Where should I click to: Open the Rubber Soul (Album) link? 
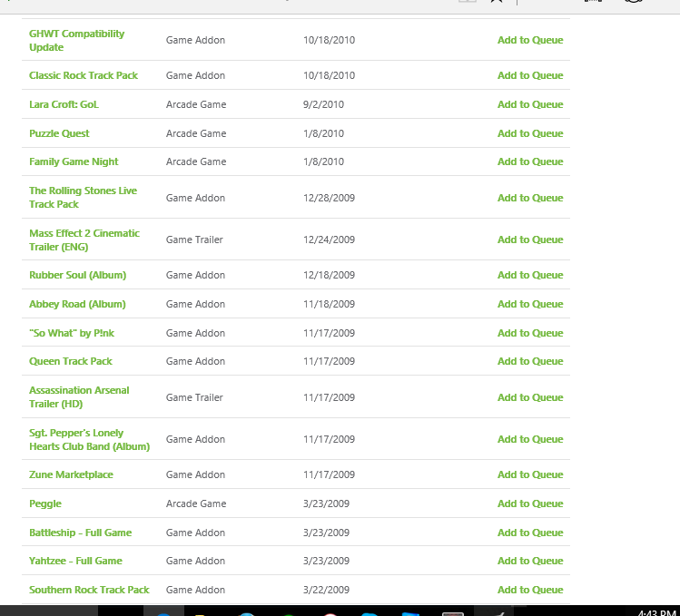pyautogui.click(x=78, y=275)
